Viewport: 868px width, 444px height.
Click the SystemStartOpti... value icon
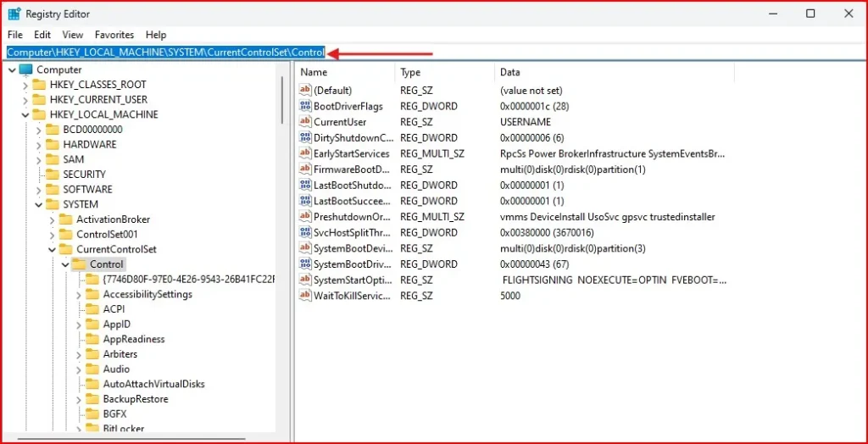coord(305,280)
